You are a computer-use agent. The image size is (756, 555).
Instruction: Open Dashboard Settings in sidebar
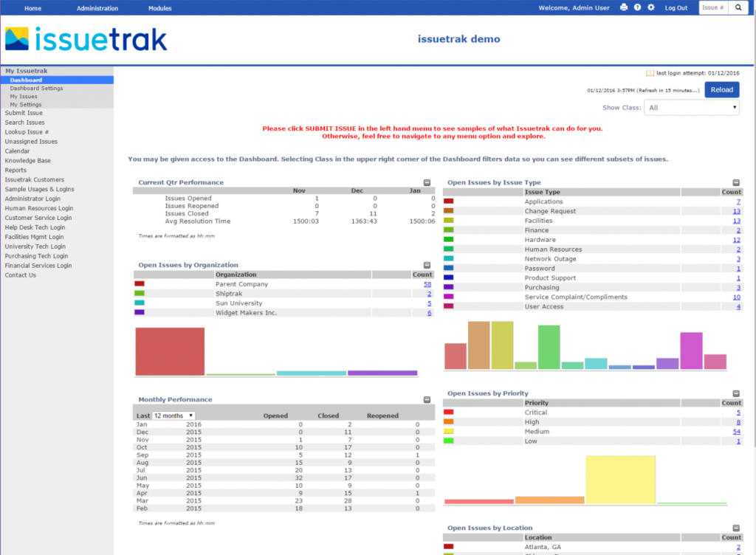coord(37,89)
